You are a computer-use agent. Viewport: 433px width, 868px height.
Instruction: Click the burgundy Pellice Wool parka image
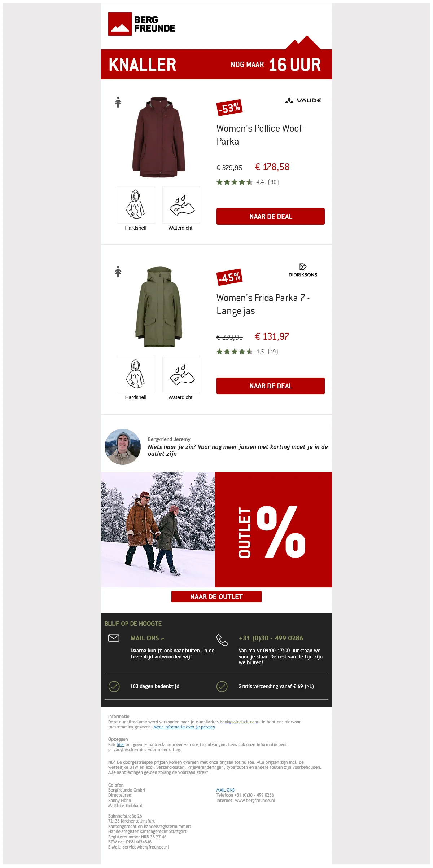[x=159, y=137]
